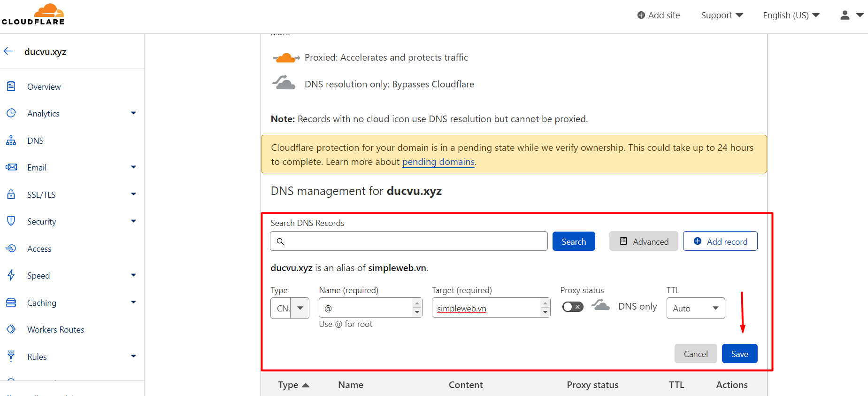Expand the Speed menu arrow
Screen dimensions: 868x396
(x=133, y=275)
